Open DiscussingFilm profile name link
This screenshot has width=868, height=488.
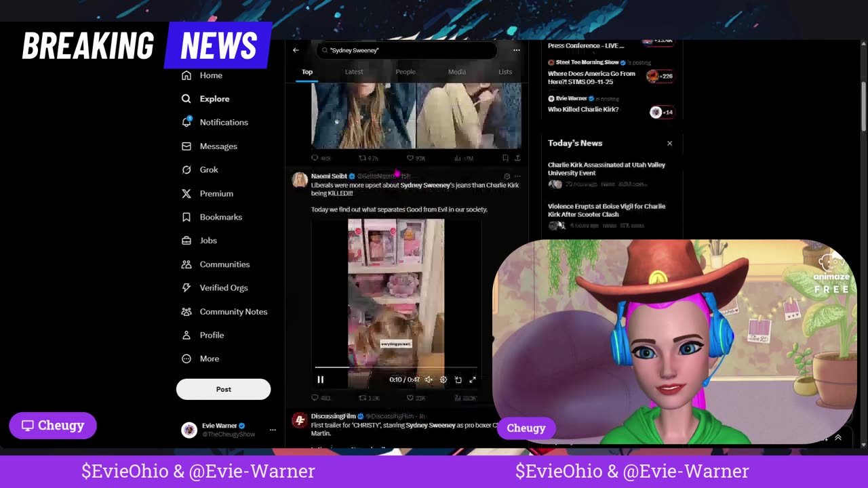(x=333, y=416)
